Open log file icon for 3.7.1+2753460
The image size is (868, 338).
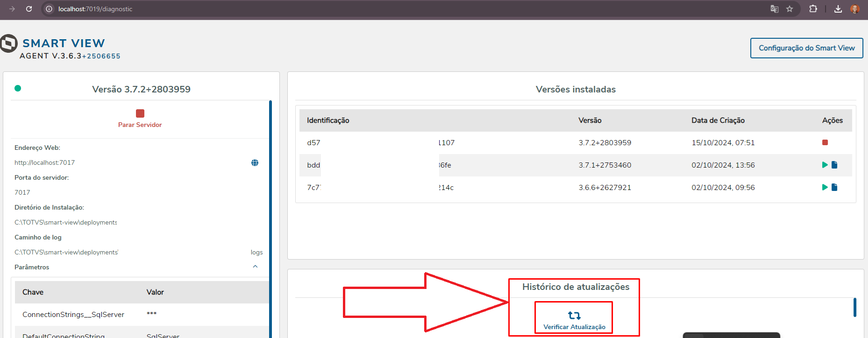point(834,165)
